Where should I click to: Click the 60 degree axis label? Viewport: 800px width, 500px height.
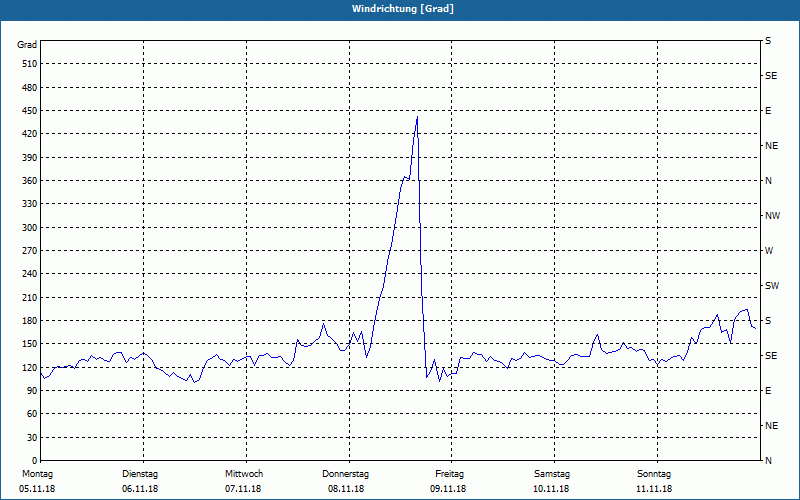pos(33,414)
